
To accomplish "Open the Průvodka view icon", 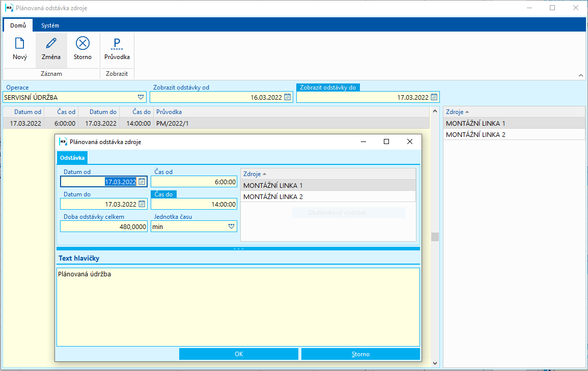I will click(x=117, y=44).
